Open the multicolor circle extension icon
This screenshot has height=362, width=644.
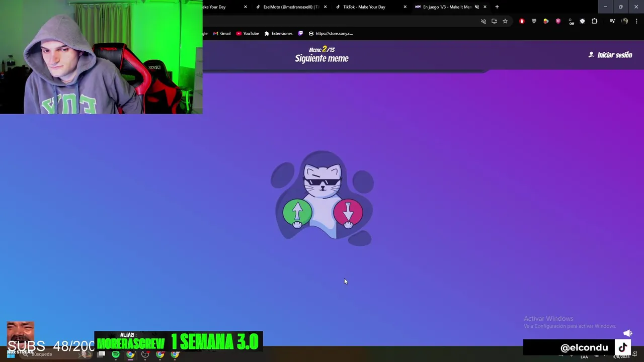[546, 21]
